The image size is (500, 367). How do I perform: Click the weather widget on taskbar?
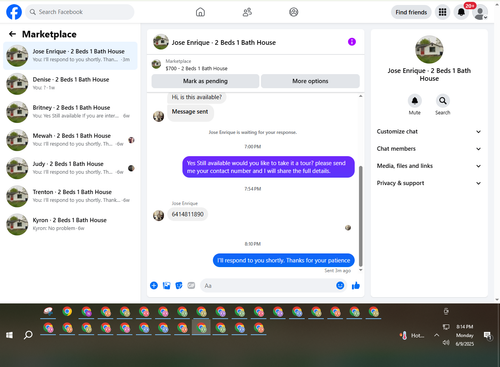click(x=412, y=335)
